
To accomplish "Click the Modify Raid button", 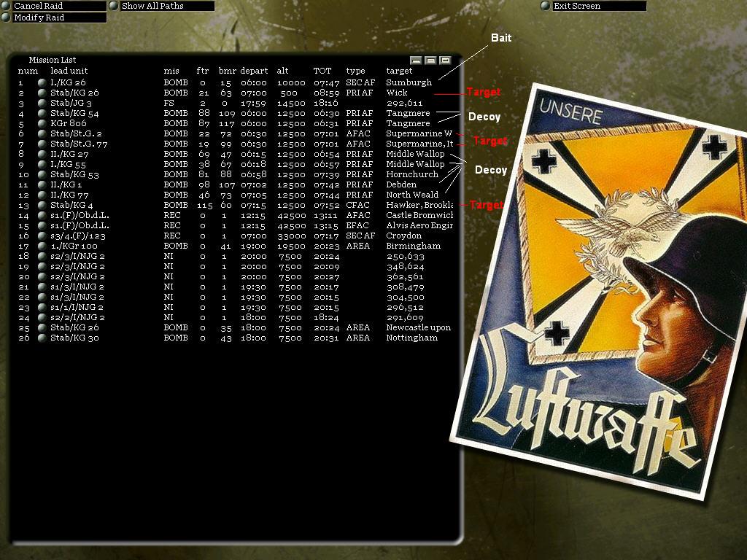I will point(54,17).
